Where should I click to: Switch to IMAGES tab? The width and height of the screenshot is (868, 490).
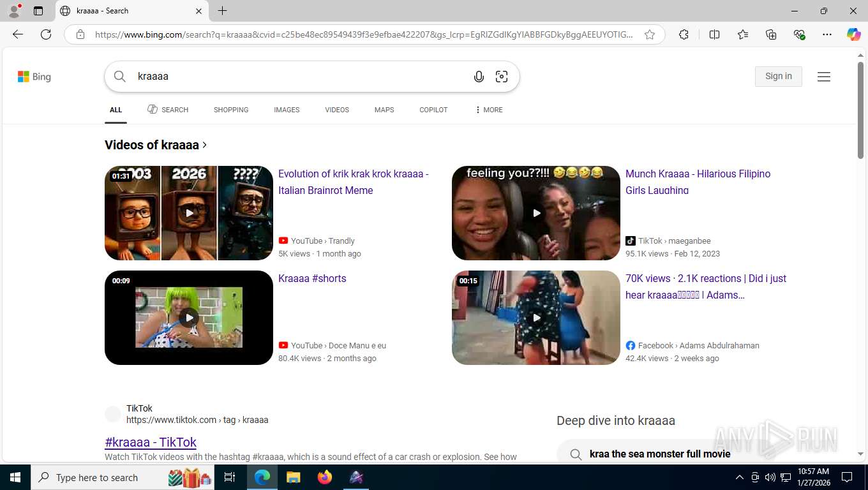pos(287,110)
